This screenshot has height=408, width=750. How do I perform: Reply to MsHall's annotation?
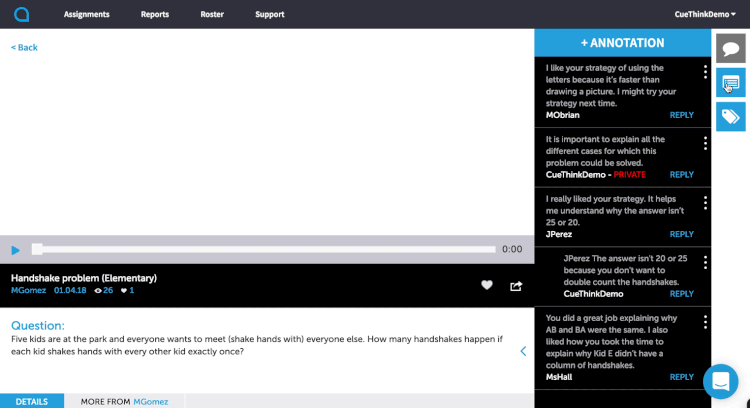coord(682,377)
